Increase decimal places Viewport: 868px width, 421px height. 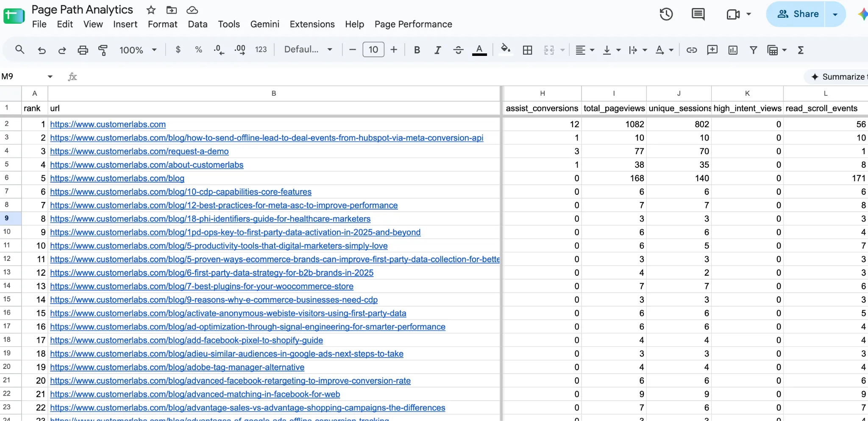pos(240,50)
